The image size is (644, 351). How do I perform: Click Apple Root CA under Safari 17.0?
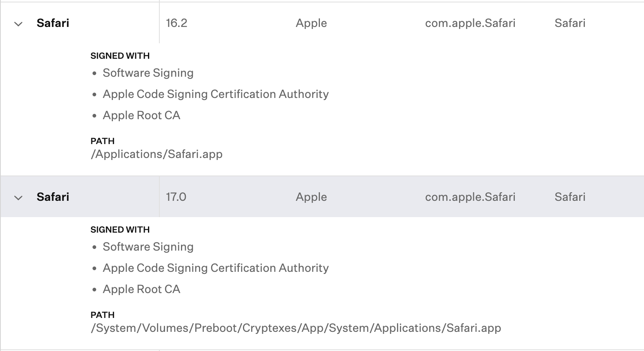pyautogui.click(x=141, y=289)
